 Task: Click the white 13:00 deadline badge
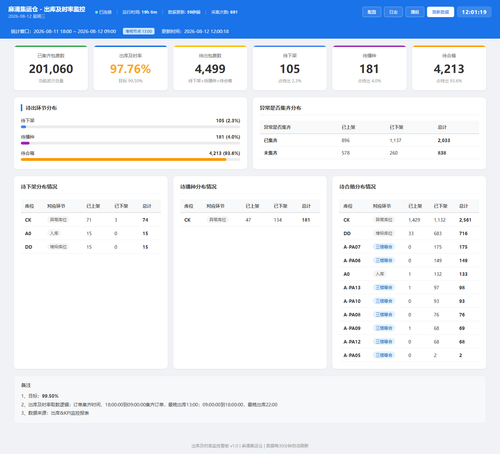139,31
